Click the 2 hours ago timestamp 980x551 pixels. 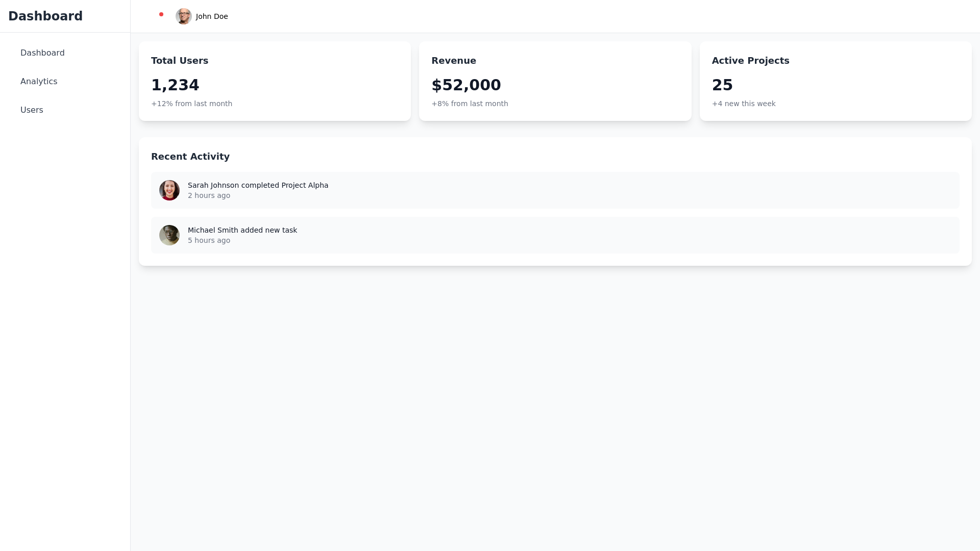click(209, 195)
